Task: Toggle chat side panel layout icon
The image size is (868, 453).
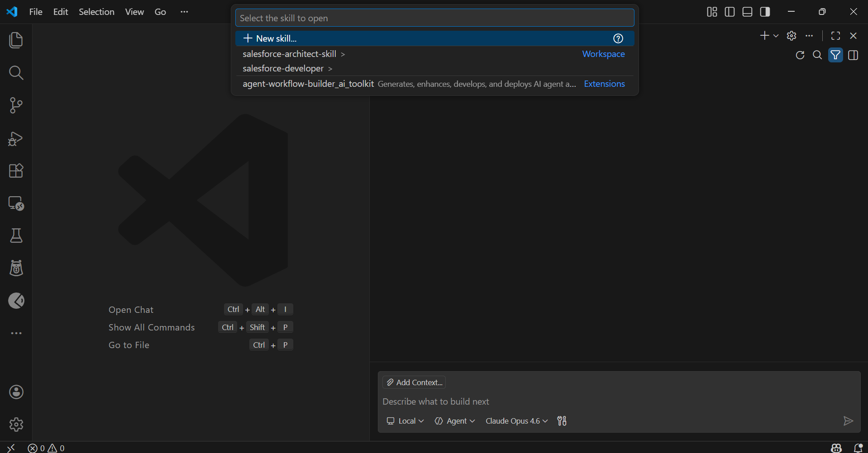Action: (x=853, y=55)
